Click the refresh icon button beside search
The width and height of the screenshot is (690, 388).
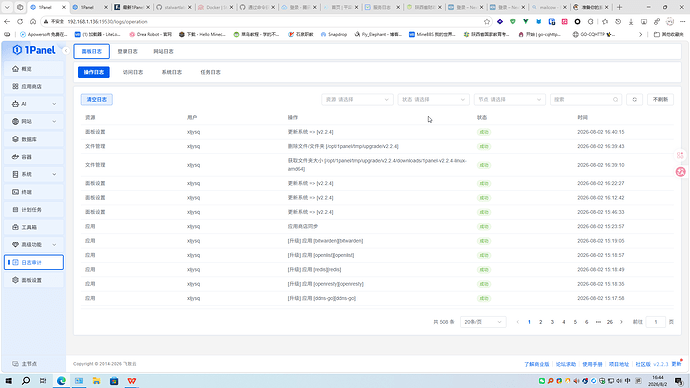point(635,99)
